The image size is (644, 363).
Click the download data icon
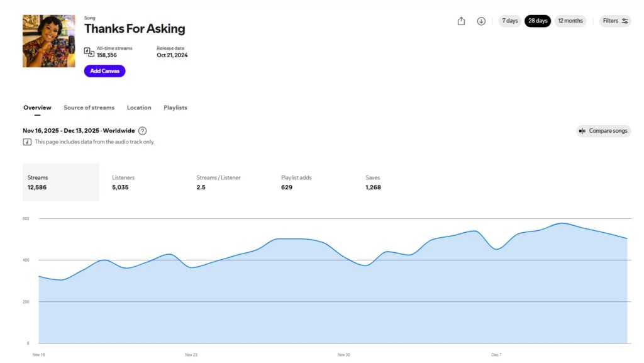[x=481, y=21]
